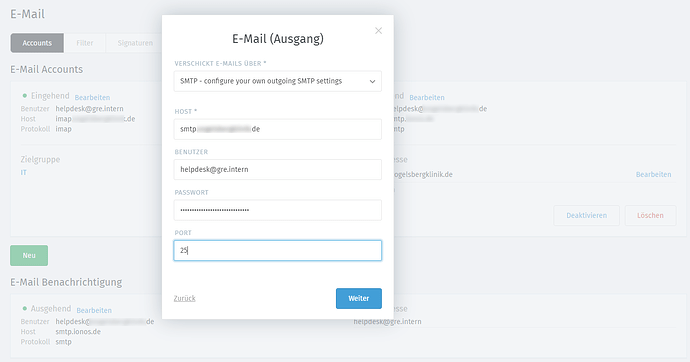690x362 pixels.
Task: Click the 'helpdesk@gre.intern' address in the notification card
Action: pos(388,322)
